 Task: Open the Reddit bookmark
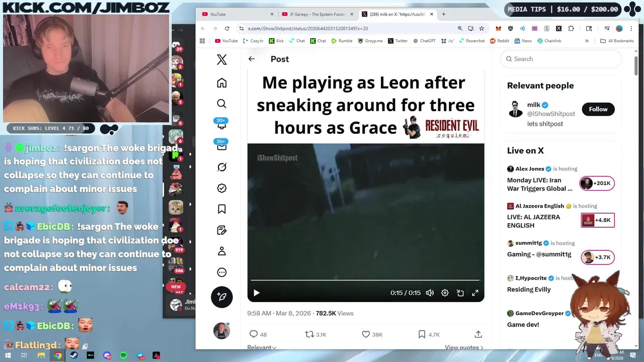tap(499, 41)
